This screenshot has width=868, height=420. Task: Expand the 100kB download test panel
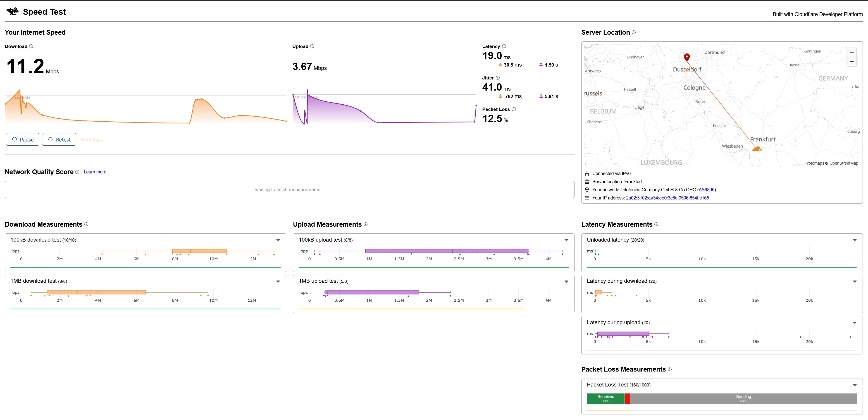(278, 240)
